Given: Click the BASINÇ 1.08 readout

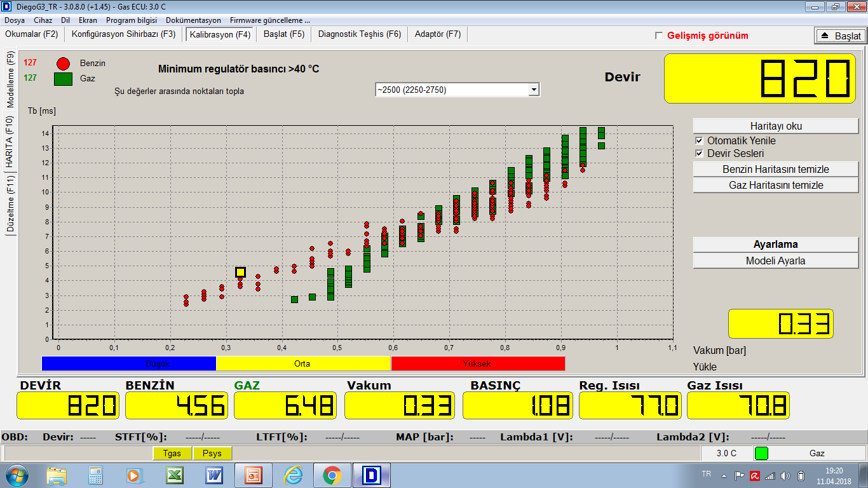Looking at the screenshot, I should point(518,405).
